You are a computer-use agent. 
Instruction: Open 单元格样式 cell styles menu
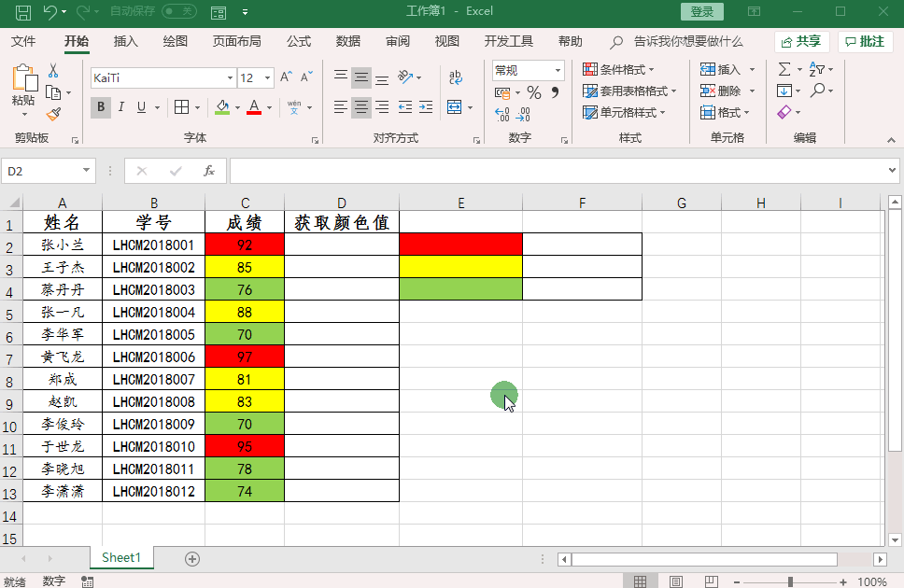pos(624,112)
